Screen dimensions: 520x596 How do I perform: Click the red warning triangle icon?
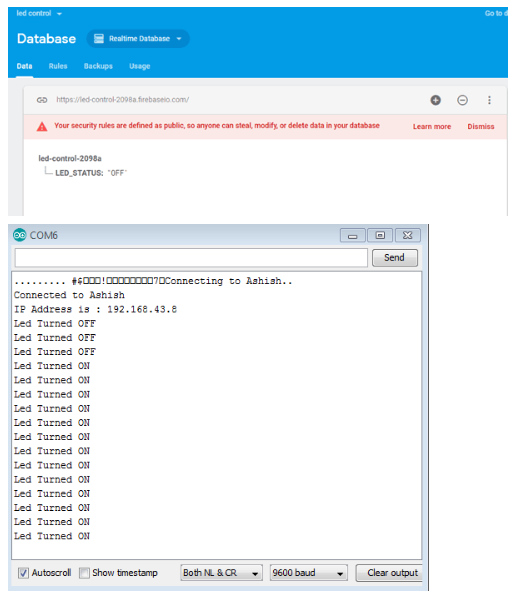[x=42, y=127]
